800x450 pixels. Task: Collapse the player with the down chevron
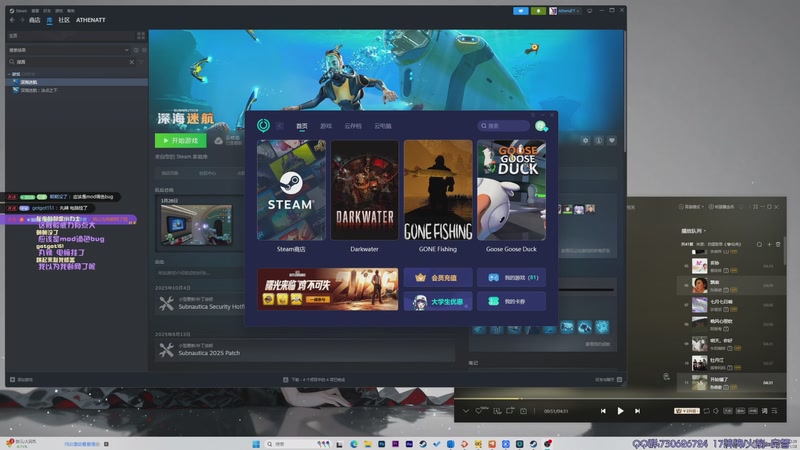465,411
